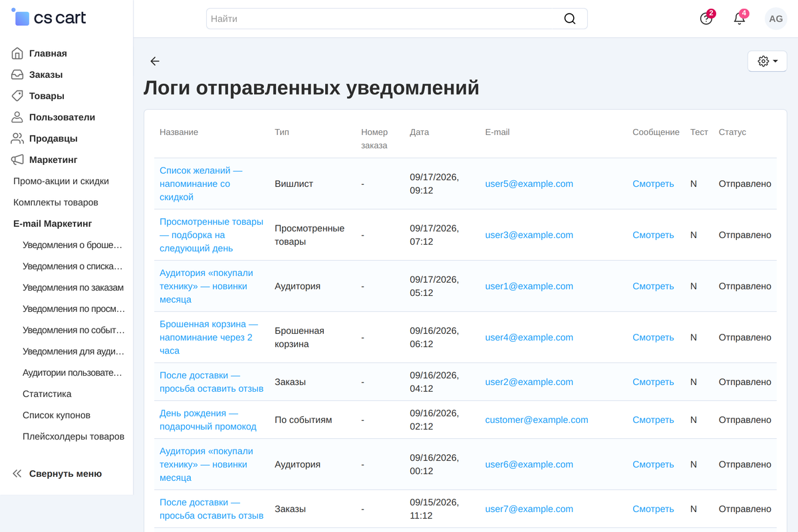Click Смотреть in customer@example.com row
Image resolution: width=798 pixels, height=532 pixels.
pos(653,420)
